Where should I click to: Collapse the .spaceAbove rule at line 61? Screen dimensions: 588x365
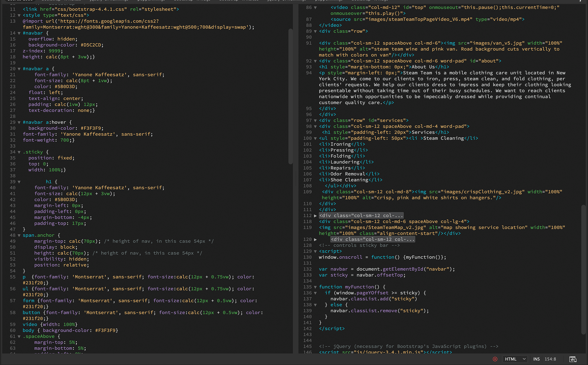coord(19,337)
